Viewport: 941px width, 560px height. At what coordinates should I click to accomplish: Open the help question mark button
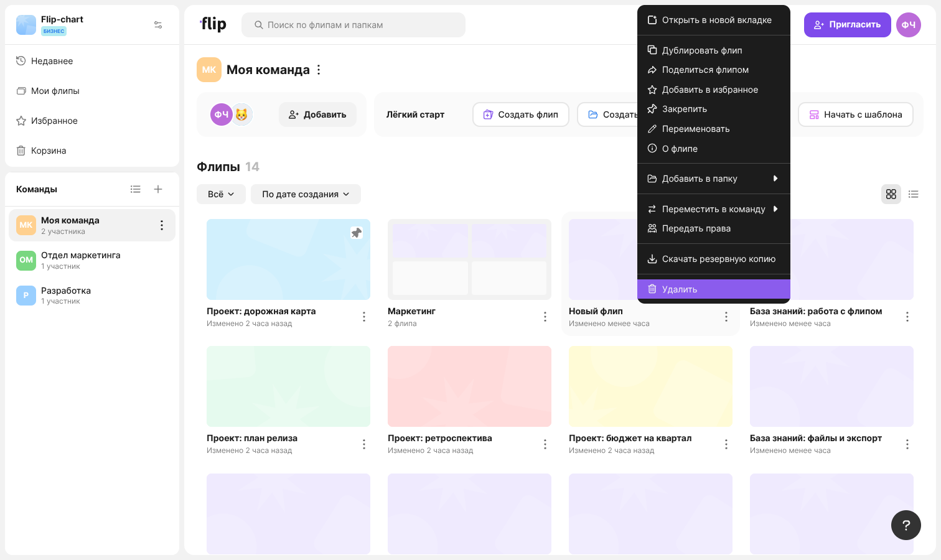click(906, 525)
